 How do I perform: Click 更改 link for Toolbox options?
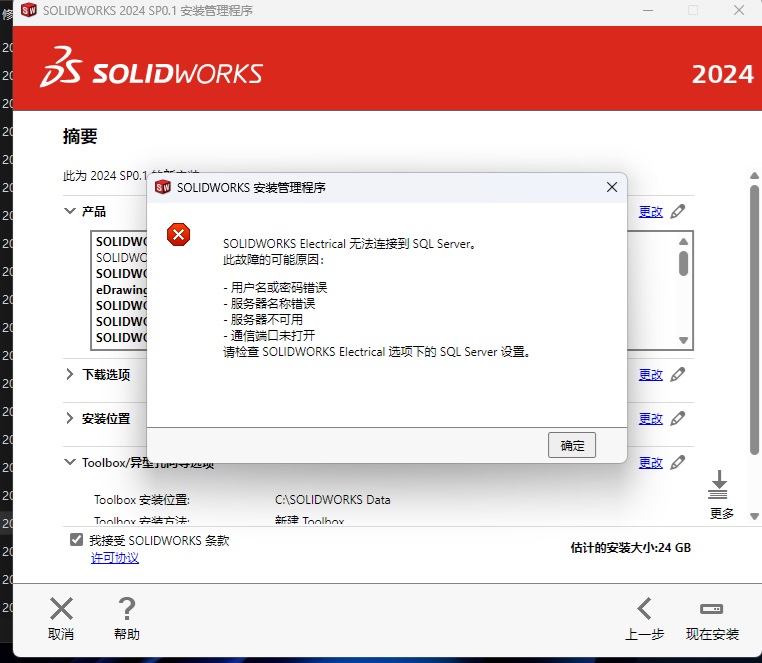[x=651, y=462]
